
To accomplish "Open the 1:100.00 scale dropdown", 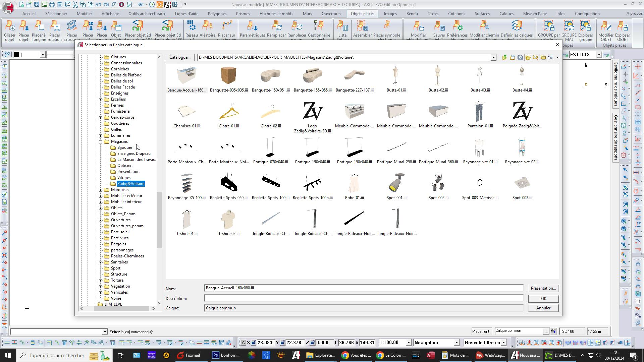I will (x=408, y=343).
